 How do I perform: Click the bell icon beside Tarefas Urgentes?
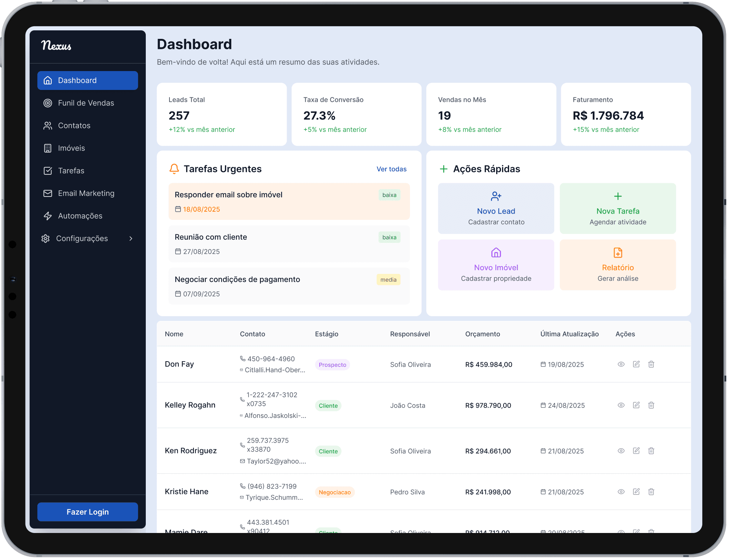[174, 169]
